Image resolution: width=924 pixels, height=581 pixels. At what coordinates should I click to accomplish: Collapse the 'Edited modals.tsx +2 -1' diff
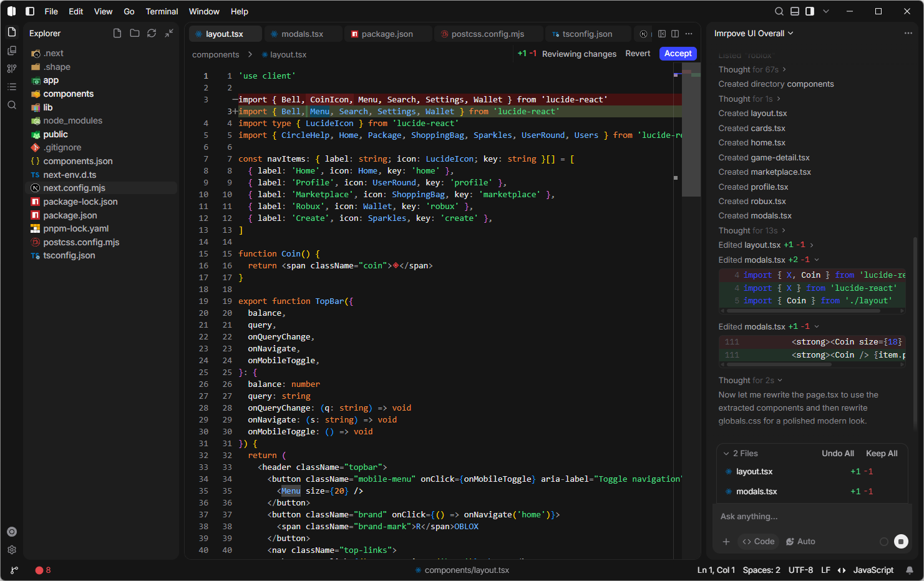click(x=769, y=260)
